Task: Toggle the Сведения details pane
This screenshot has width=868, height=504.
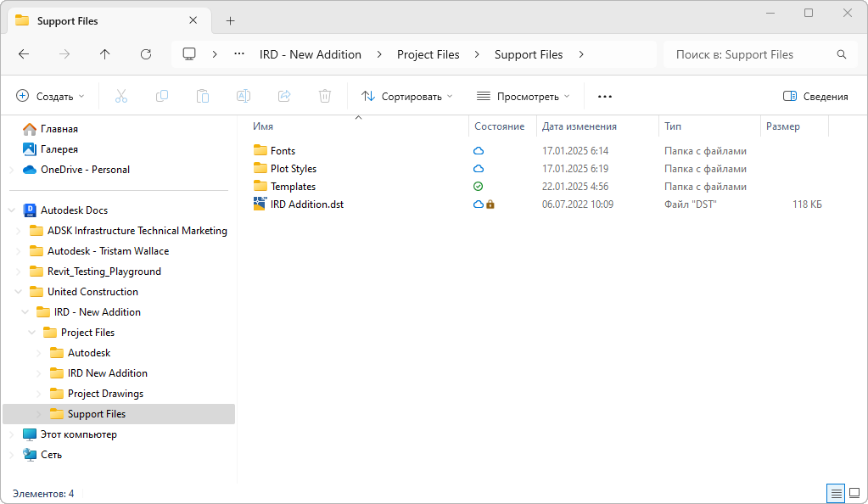Action: point(815,96)
